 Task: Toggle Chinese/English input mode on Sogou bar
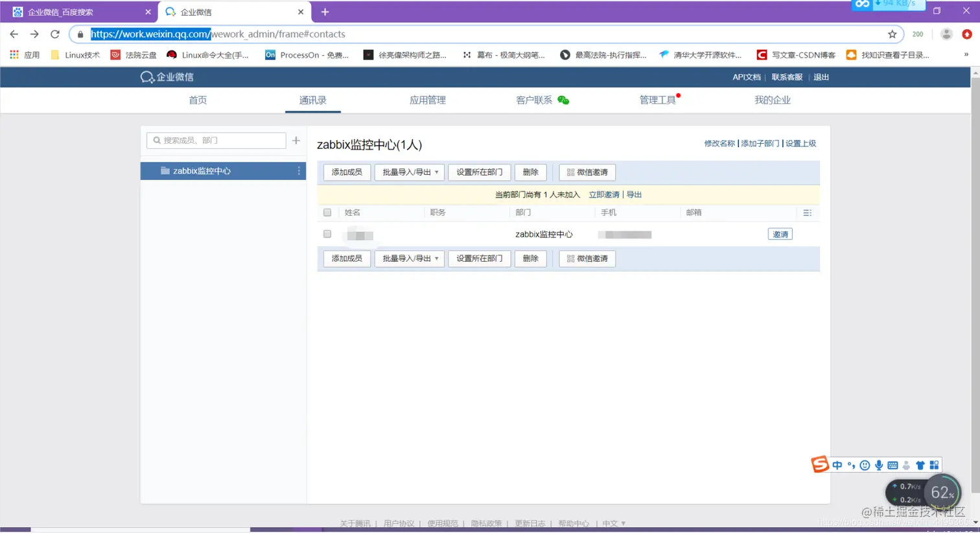click(x=836, y=464)
